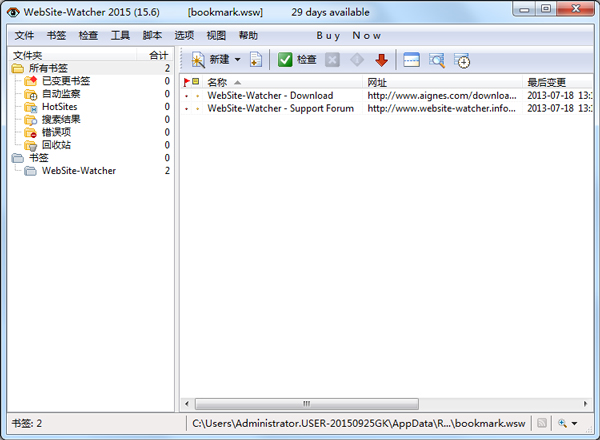The height and width of the screenshot is (440, 600).
Task: Click the green check bookmarks icon
Action: tap(285, 60)
